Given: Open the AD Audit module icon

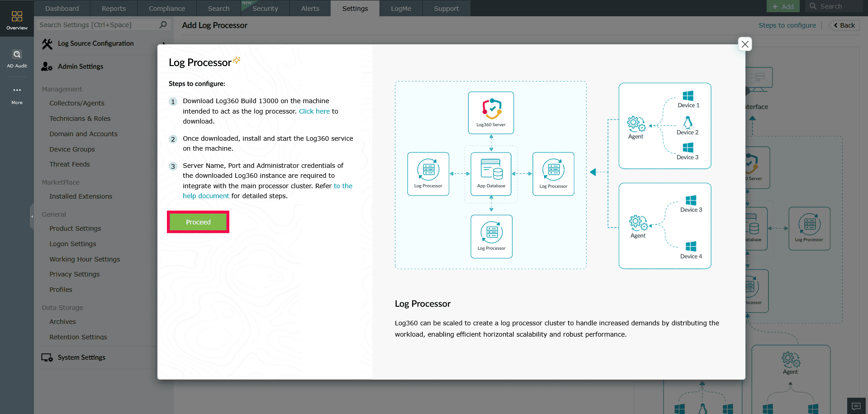Looking at the screenshot, I should [17, 54].
